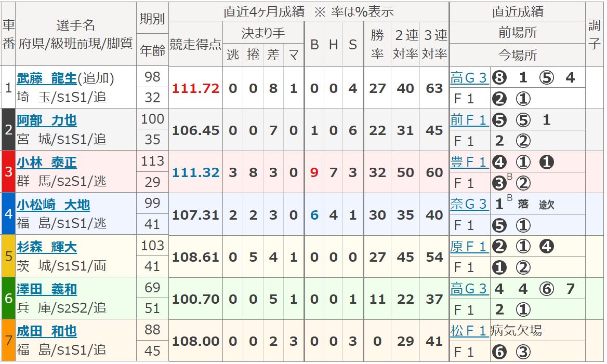Open 高G3 previous venue link in 武藤 龍生's row
Screen dimensions: 607x364
coord(469,78)
